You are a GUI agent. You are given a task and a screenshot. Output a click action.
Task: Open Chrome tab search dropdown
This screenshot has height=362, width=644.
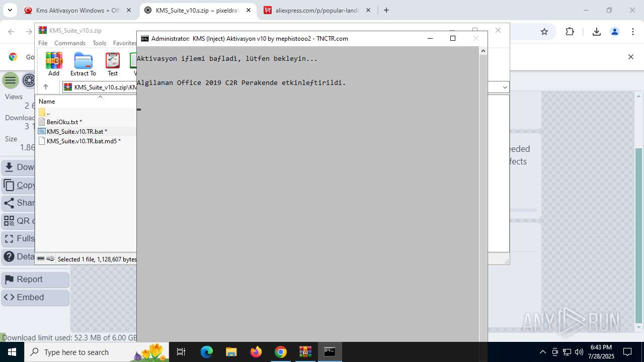10,10
